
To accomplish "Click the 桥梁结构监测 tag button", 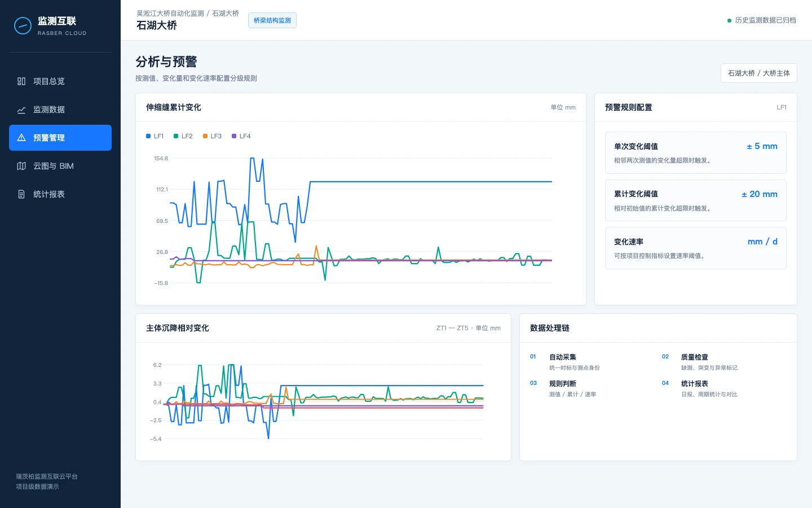I will [272, 20].
